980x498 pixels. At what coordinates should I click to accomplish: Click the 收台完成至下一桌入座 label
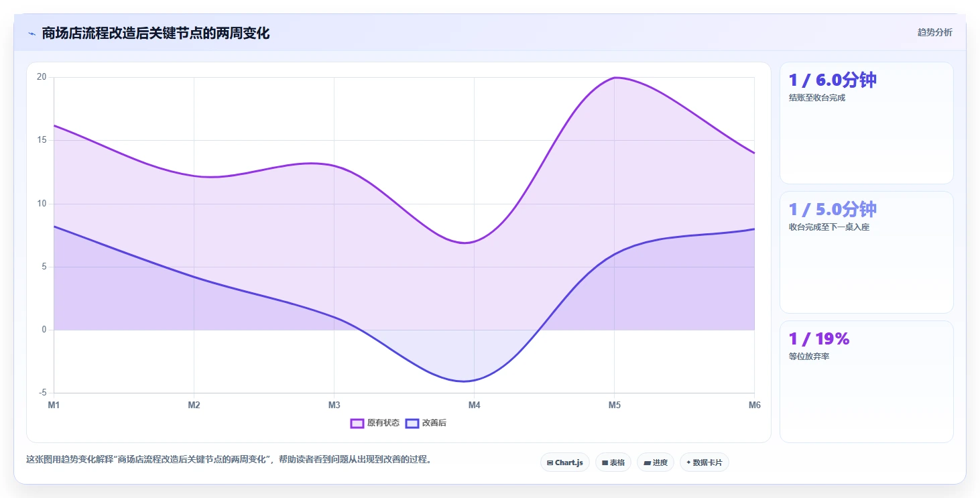pyautogui.click(x=829, y=227)
